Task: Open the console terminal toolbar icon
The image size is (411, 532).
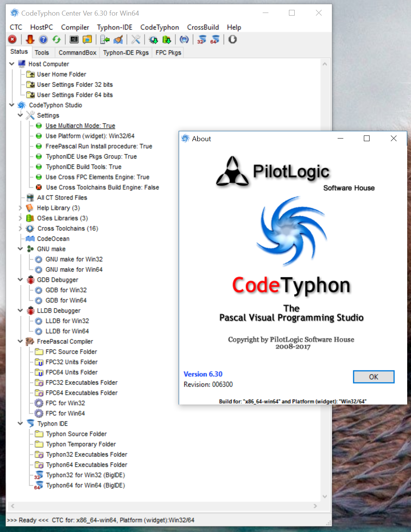Action: point(74,39)
